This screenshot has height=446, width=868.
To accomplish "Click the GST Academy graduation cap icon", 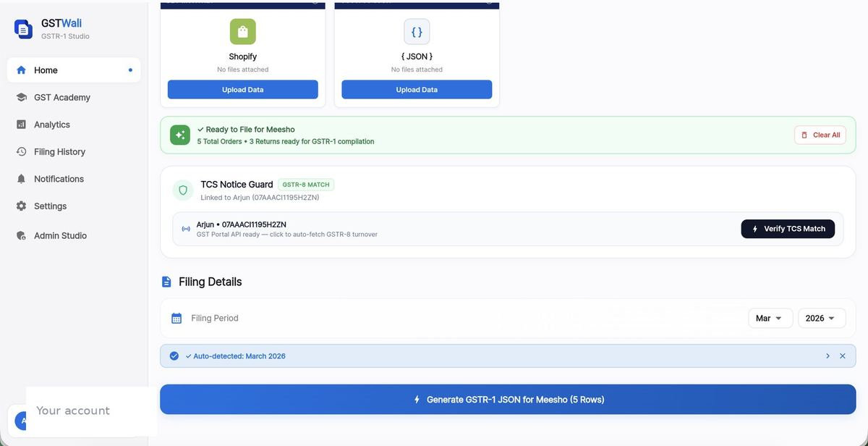I will click(x=21, y=97).
